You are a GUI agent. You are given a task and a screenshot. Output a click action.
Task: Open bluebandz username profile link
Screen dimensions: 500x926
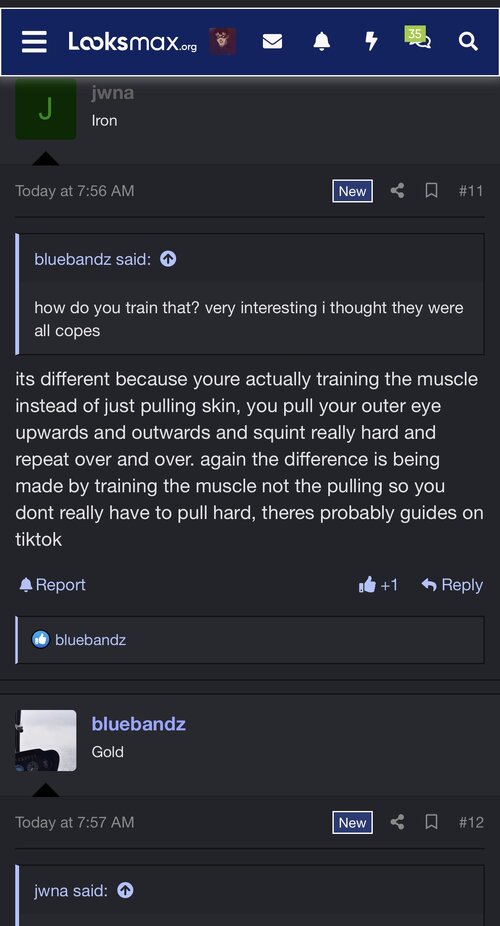[139, 723]
